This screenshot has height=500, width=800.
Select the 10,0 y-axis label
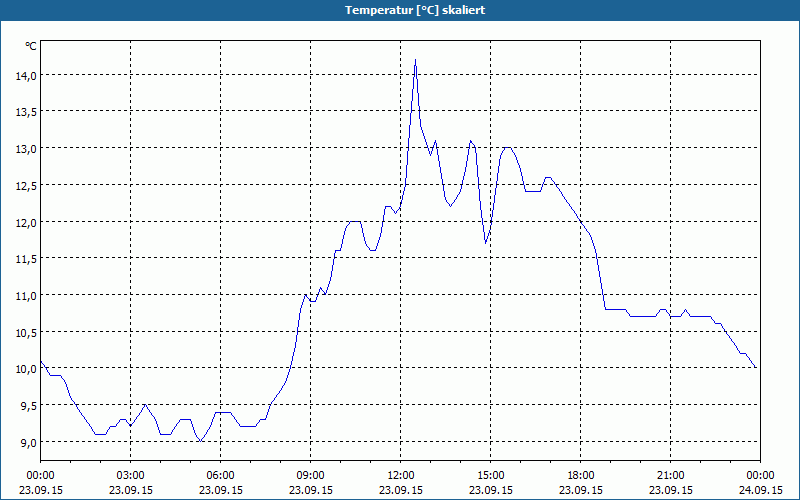point(26,369)
